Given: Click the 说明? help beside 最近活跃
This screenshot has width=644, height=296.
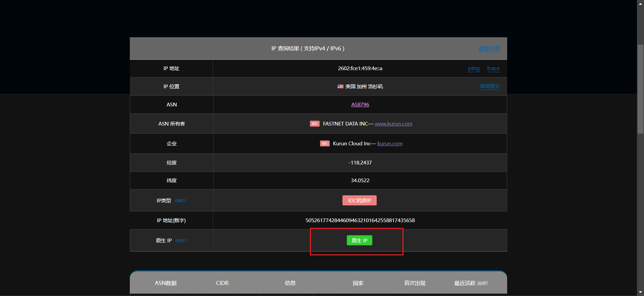Looking at the screenshot, I should 483,283.
